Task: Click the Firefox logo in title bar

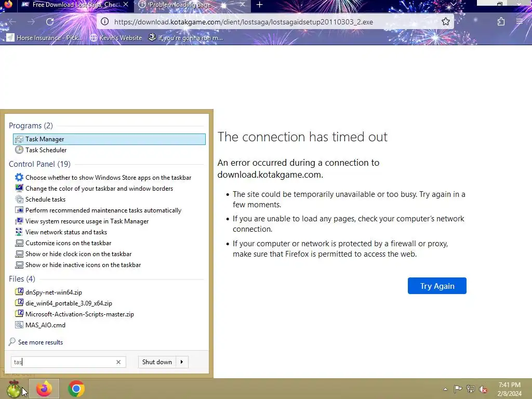Action: tap(8, 4)
